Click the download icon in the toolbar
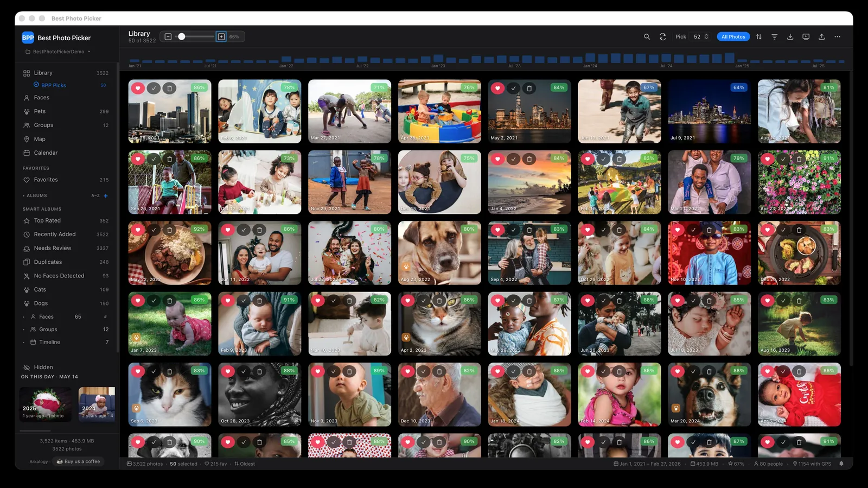The height and width of the screenshot is (488, 868). click(790, 37)
